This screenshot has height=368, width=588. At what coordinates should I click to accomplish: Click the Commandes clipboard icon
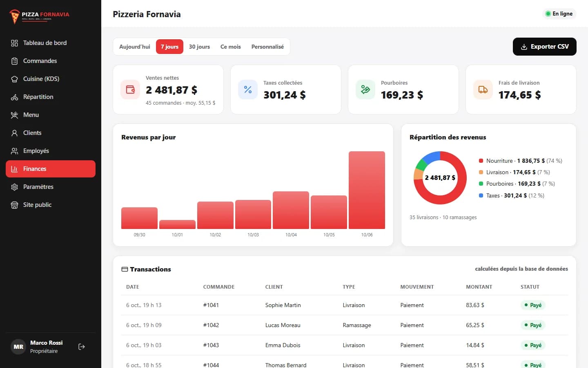14,61
